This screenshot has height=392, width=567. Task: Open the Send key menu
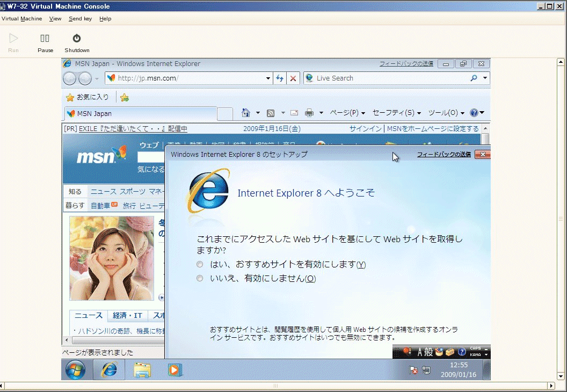(81, 19)
